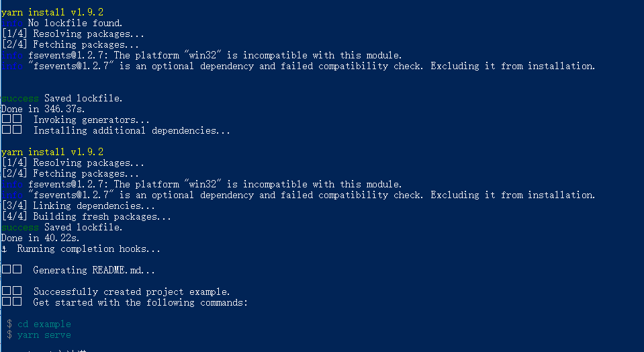Select the 'yarn serve' command text
644x352 pixels.
tap(44, 335)
